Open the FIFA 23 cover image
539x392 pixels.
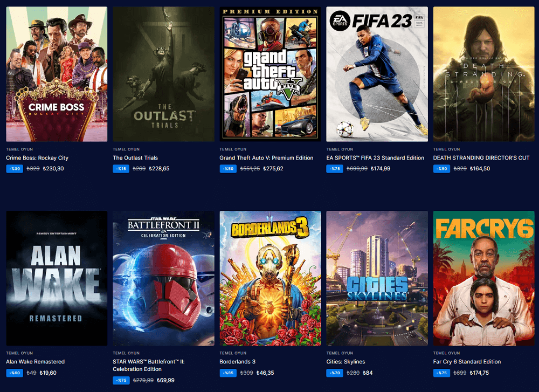click(377, 74)
